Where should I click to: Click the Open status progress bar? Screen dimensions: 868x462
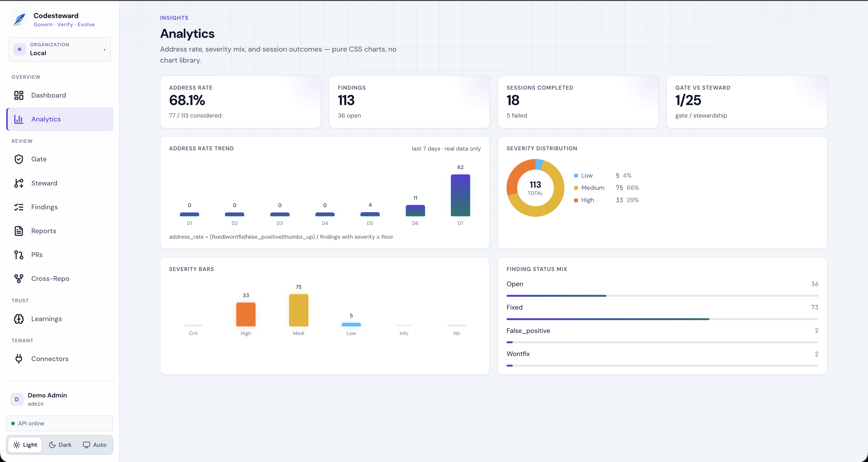pyautogui.click(x=662, y=296)
